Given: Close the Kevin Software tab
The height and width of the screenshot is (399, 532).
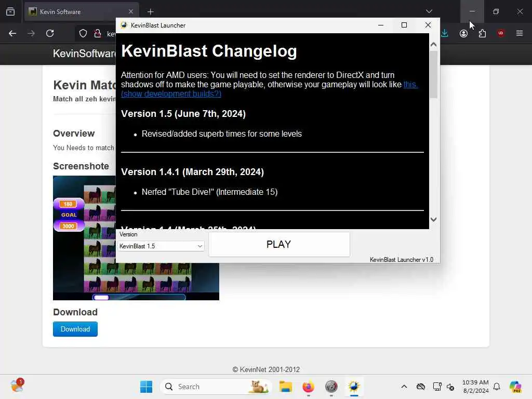Looking at the screenshot, I should coord(131,12).
